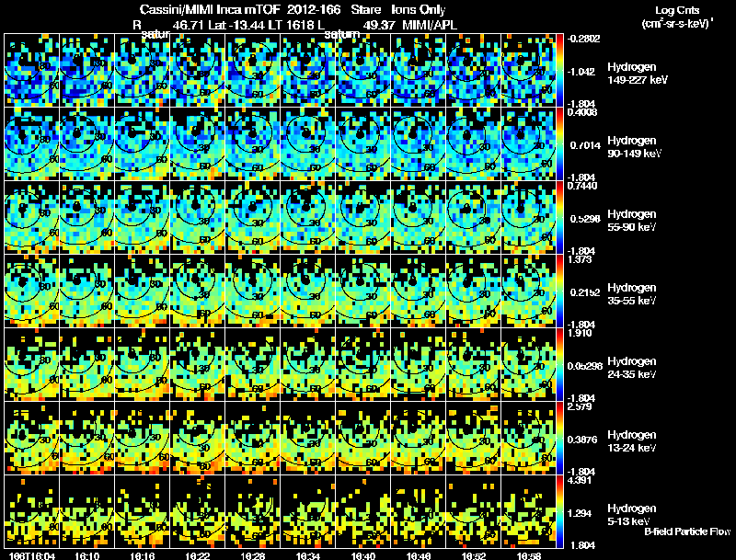Click the 1.910 color scale value

pos(580,333)
